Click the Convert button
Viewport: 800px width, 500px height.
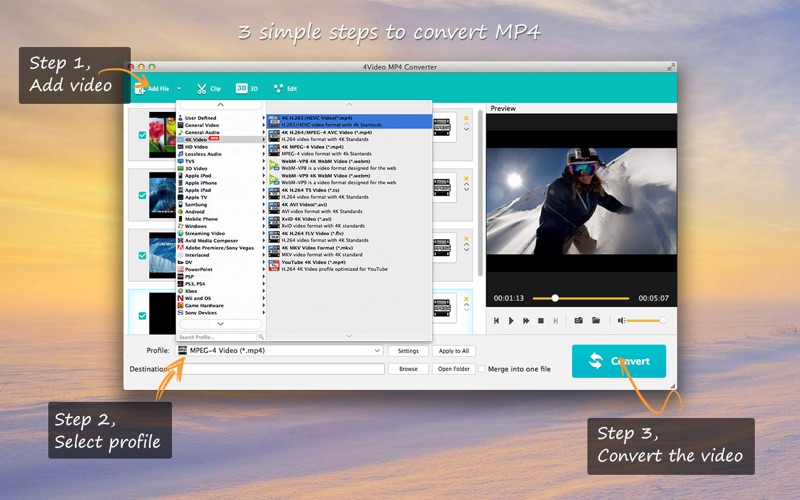click(x=618, y=361)
